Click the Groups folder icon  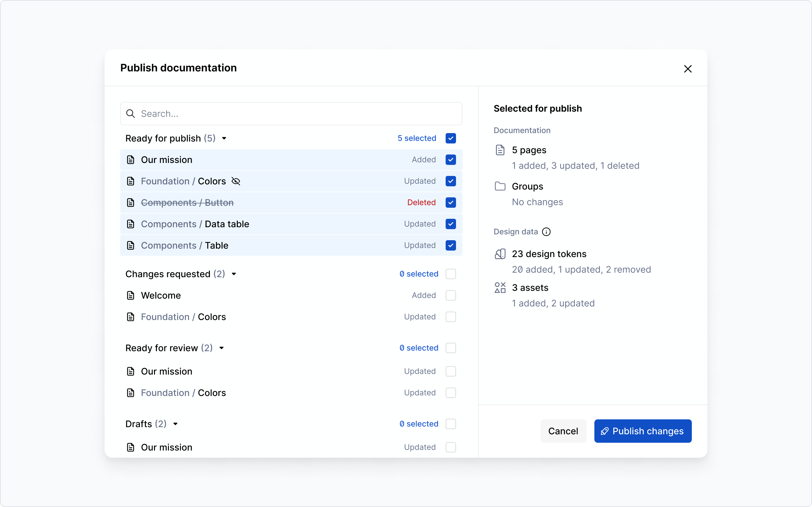pyautogui.click(x=500, y=186)
